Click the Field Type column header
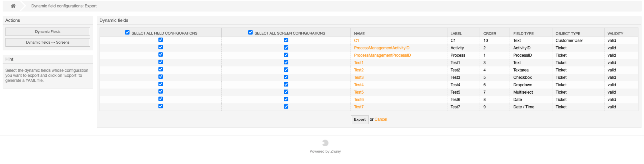The width and height of the screenshot is (644, 164). [x=523, y=33]
